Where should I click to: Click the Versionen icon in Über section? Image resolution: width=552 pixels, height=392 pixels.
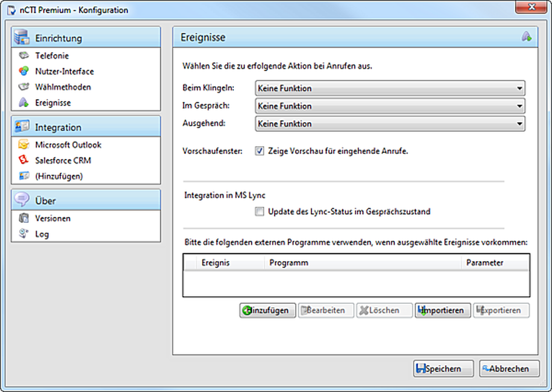(24, 218)
